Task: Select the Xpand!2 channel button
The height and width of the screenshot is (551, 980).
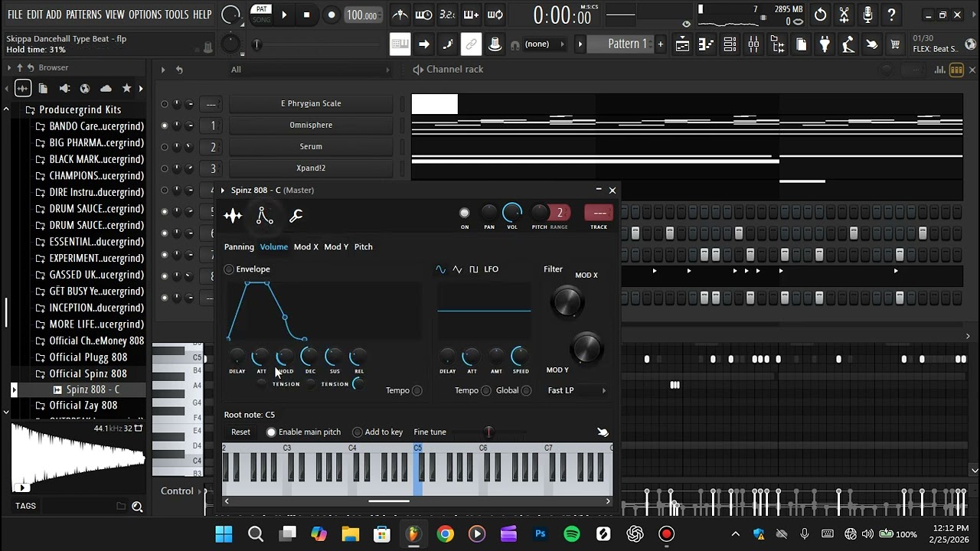Action: (x=311, y=168)
